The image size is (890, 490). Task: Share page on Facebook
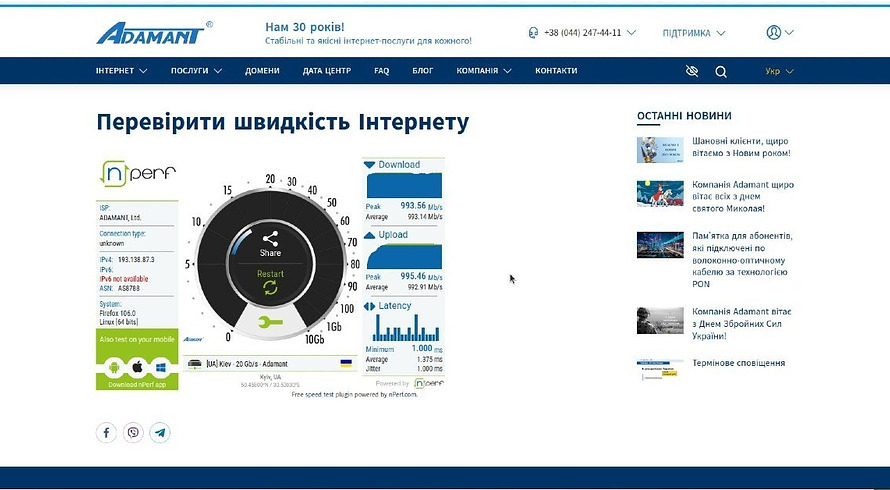point(106,433)
